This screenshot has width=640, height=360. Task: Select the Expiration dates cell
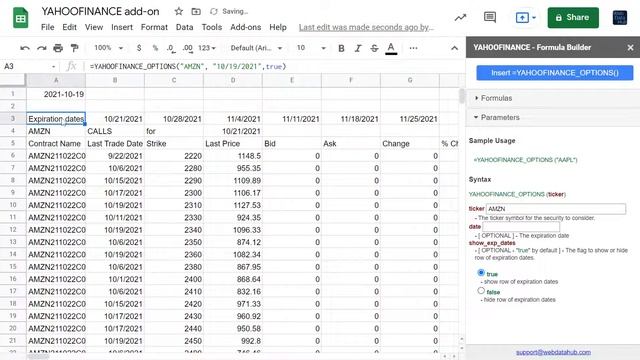(x=56, y=119)
